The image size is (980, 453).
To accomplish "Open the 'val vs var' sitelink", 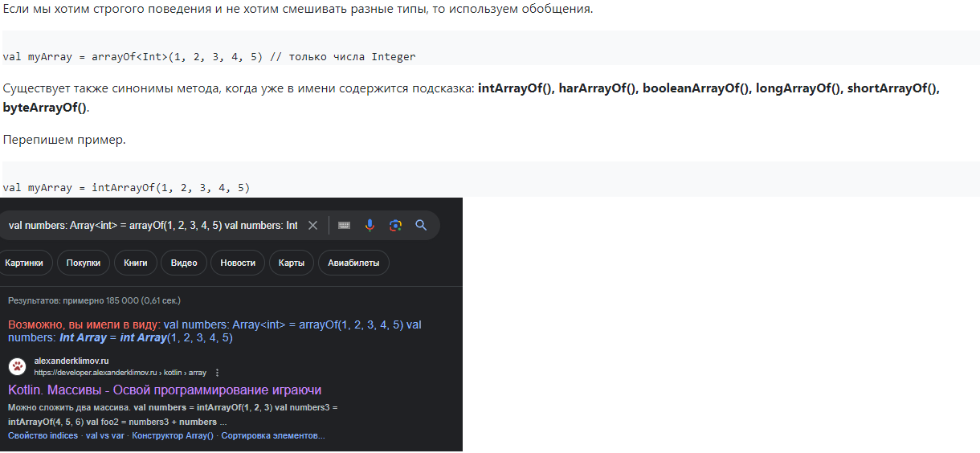I will [105, 435].
